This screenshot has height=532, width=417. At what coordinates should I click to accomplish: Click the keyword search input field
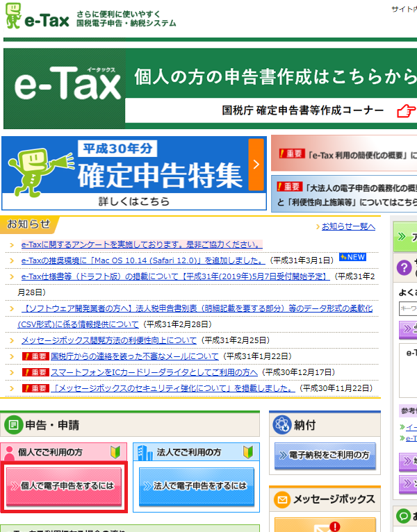point(408,308)
